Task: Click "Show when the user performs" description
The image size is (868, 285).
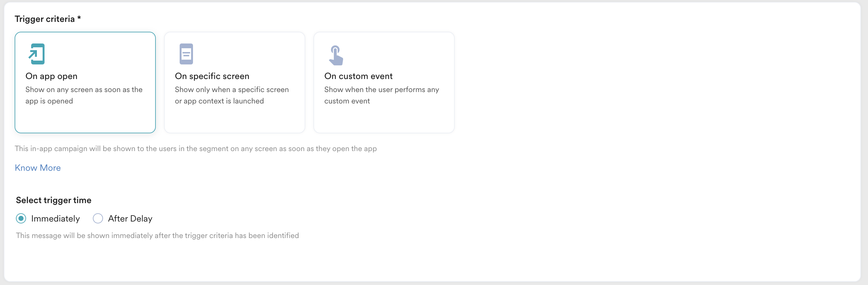Action: coord(382,95)
